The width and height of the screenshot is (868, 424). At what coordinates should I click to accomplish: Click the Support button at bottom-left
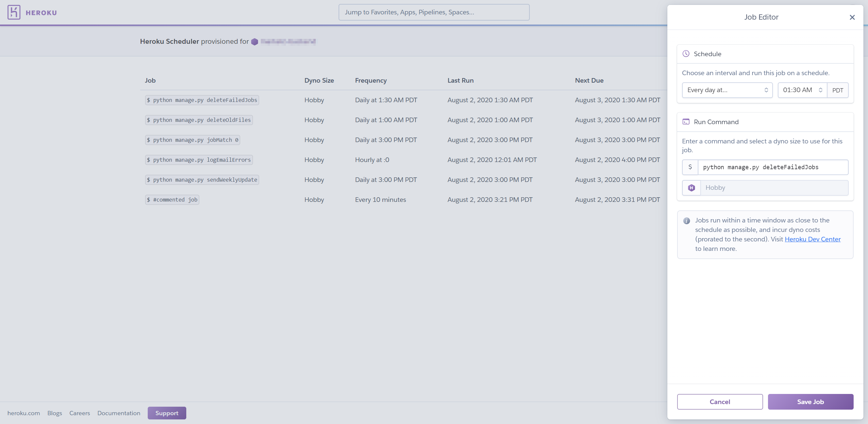[x=167, y=412]
